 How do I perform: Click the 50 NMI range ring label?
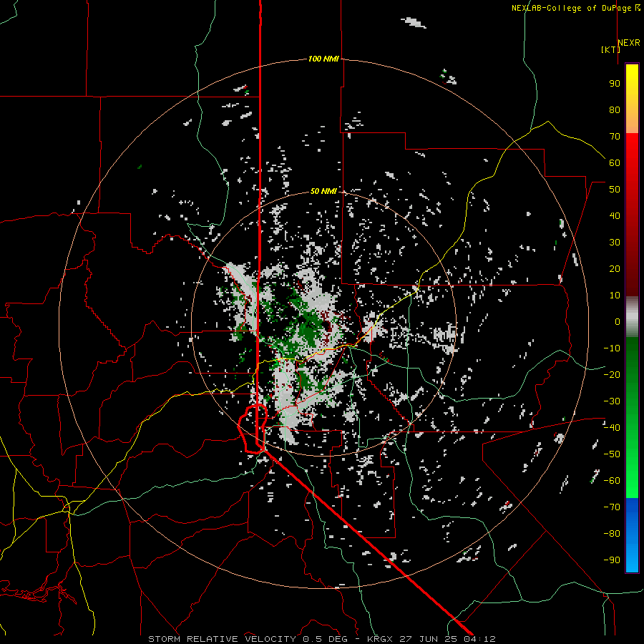[323, 191]
